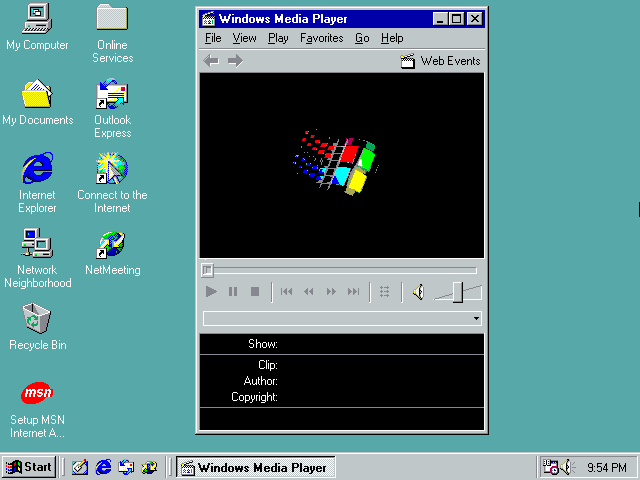Image resolution: width=640 pixels, height=480 pixels.
Task: Open the Go menu
Action: click(x=362, y=38)
